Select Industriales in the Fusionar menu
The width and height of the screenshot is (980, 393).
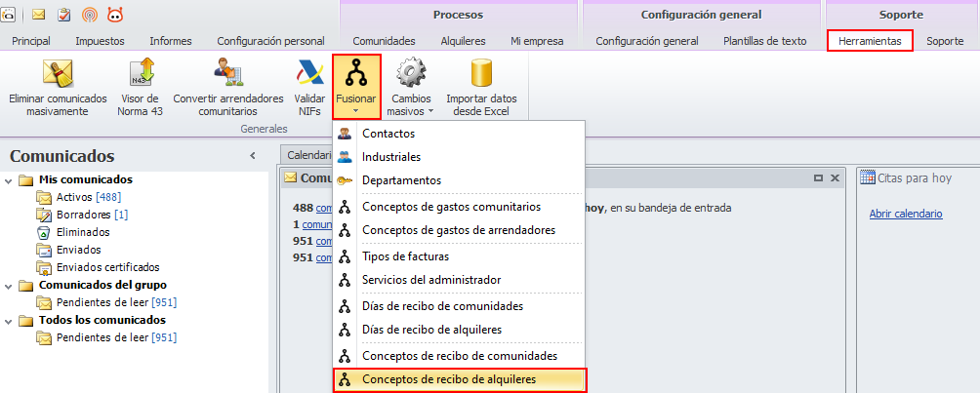coord(460,157)
